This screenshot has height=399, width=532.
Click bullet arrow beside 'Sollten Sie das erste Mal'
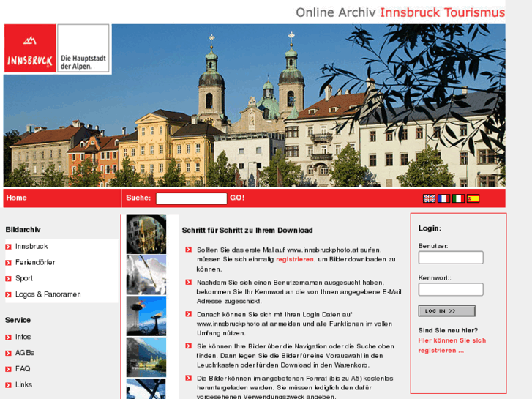pyautogui.click(x=189, y=250)
